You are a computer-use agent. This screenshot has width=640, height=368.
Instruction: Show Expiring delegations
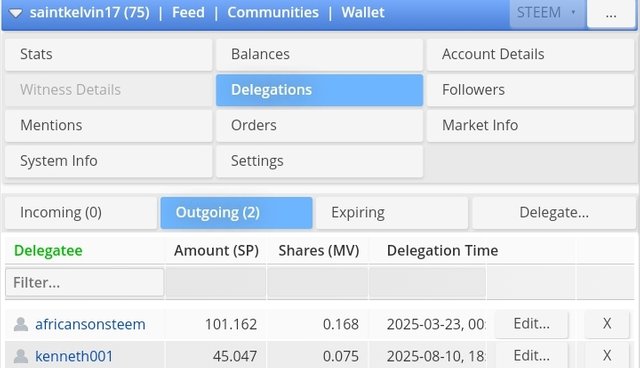(392, 213)
